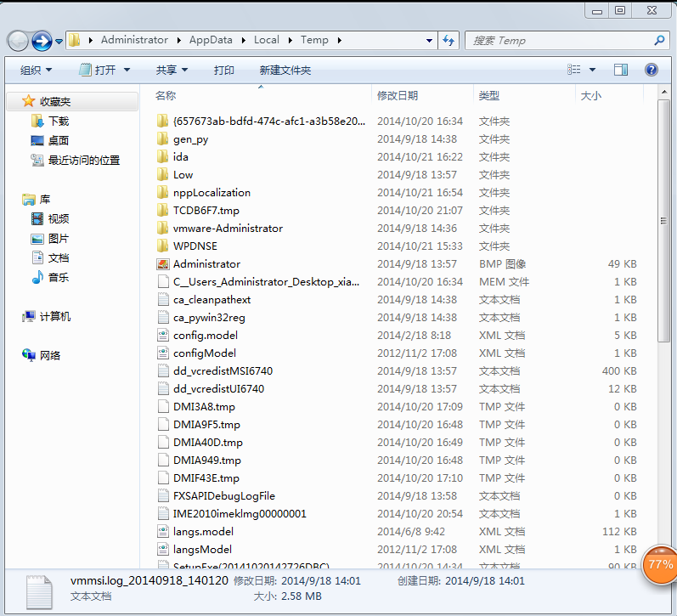Click the scrollbar up arrow
The image size is (677, 616).
click(664, 92)
